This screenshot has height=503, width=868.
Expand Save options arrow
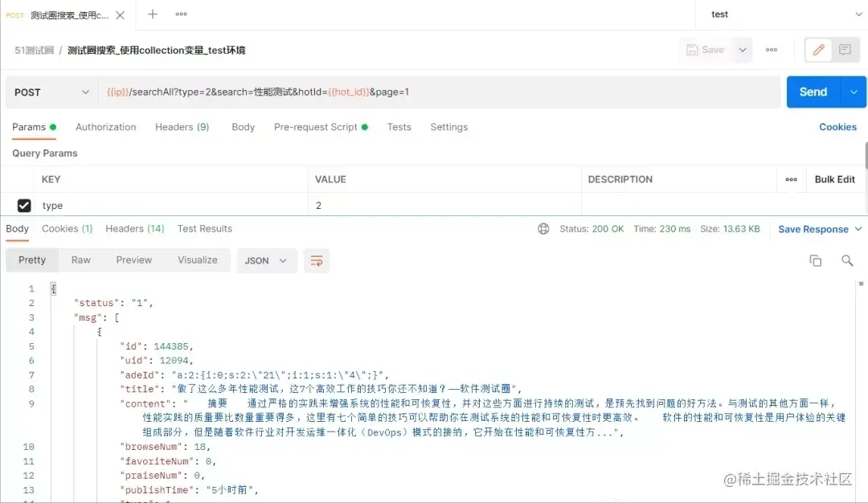point(743,50)
